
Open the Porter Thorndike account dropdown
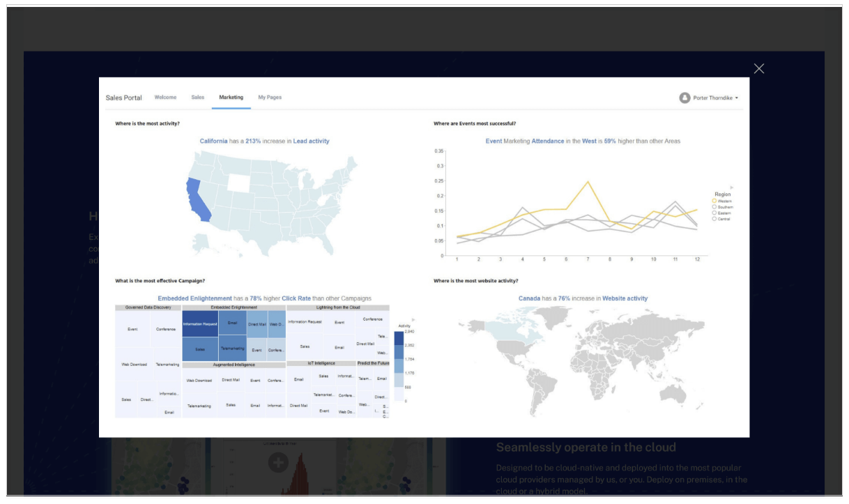737,97
